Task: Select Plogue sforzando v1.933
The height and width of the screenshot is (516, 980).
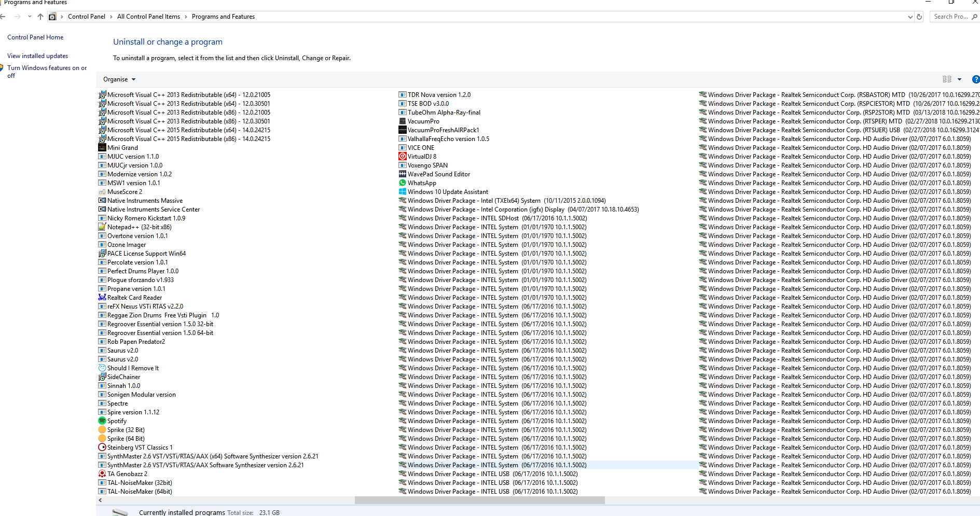Action: coord(141,280)
